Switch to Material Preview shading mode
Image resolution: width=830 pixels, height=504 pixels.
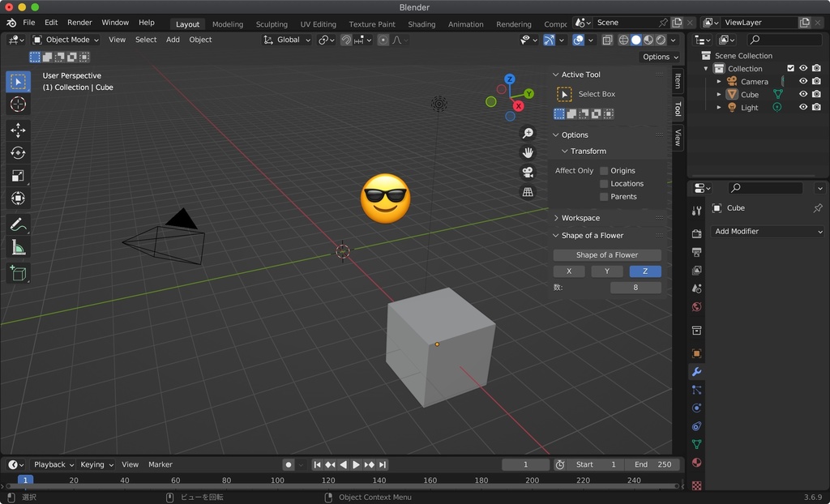[648, 40]
